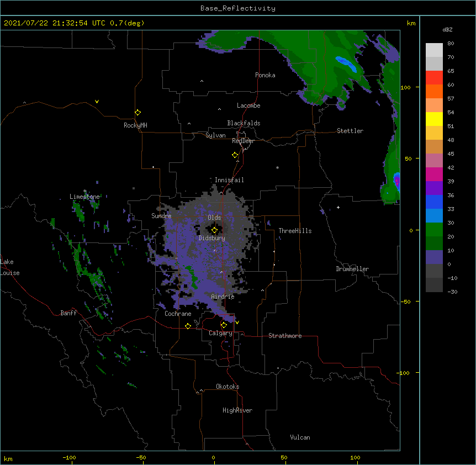Click the light blue 30–33 dBZ legend swatch
The width and height of the screenshot is (476, 465).
click(434, 216)
